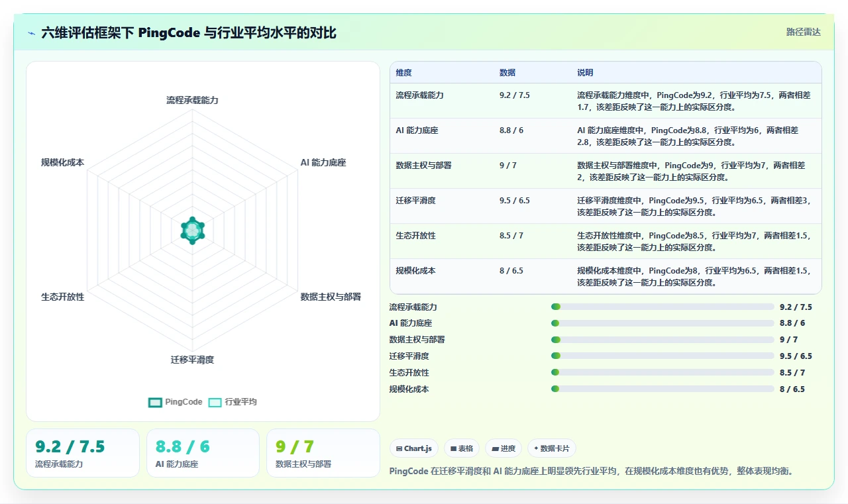Click the 迁移平滑度 progress bar
This screenshot has width=848, height=504.
coord(662,356)
